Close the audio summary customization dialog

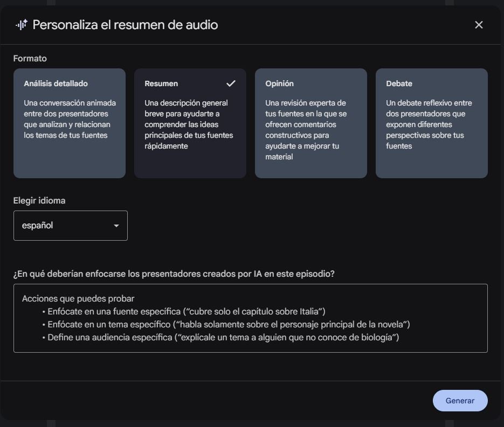pyautogui.click(x=479, y=25)
